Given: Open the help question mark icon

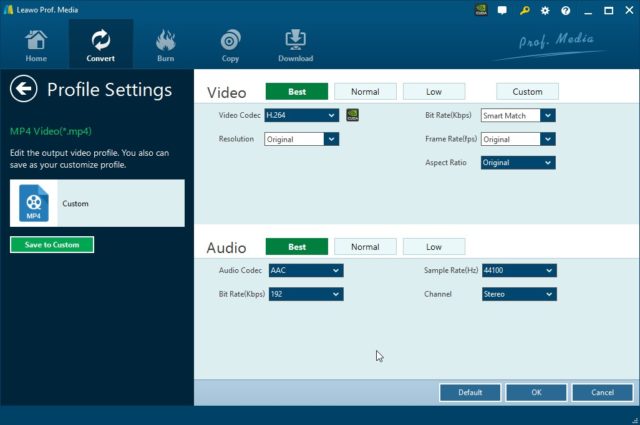Looking at the screenshot, I should 565,11.
